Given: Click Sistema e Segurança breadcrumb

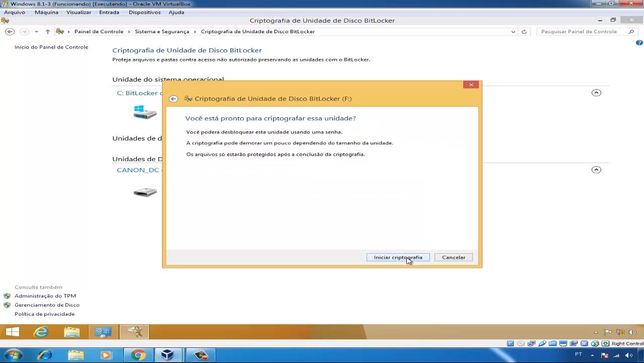Looking at the screenshot, I should click(x=162, y=32).
